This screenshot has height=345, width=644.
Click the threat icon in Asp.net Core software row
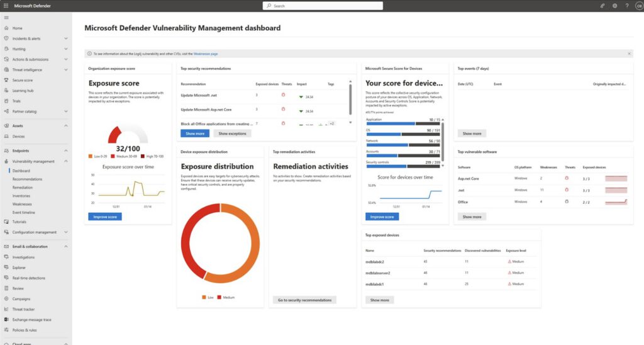pos(567,178)
